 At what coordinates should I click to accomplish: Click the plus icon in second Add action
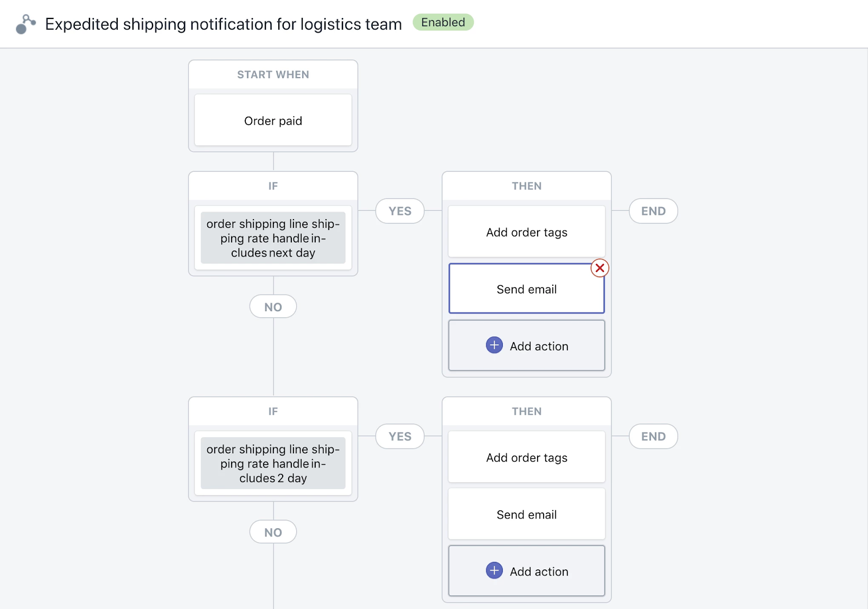[494, 570]
